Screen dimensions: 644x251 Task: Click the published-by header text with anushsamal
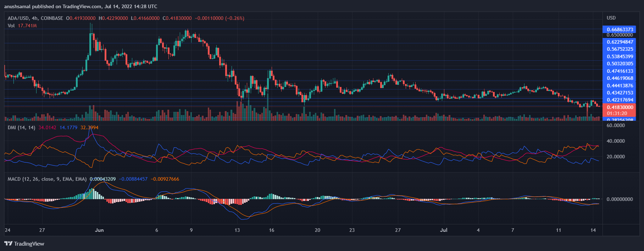pyautogui.click(x=81, y=6)
